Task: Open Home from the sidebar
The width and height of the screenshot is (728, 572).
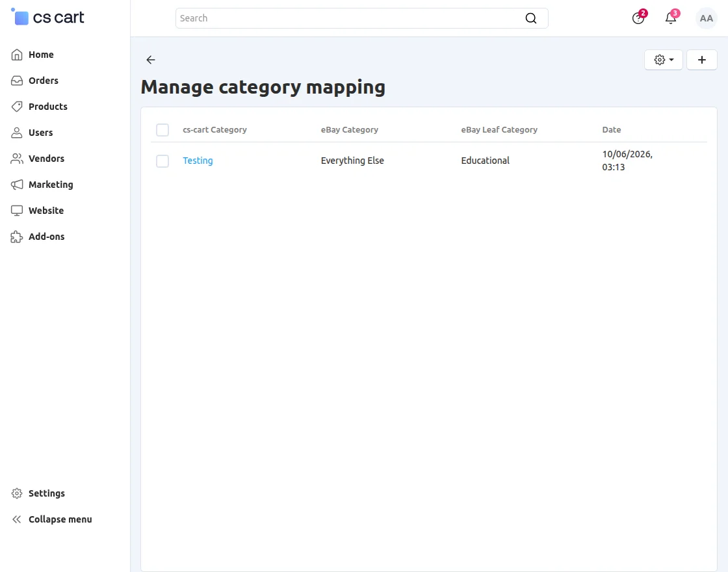Action: [41, 55]
